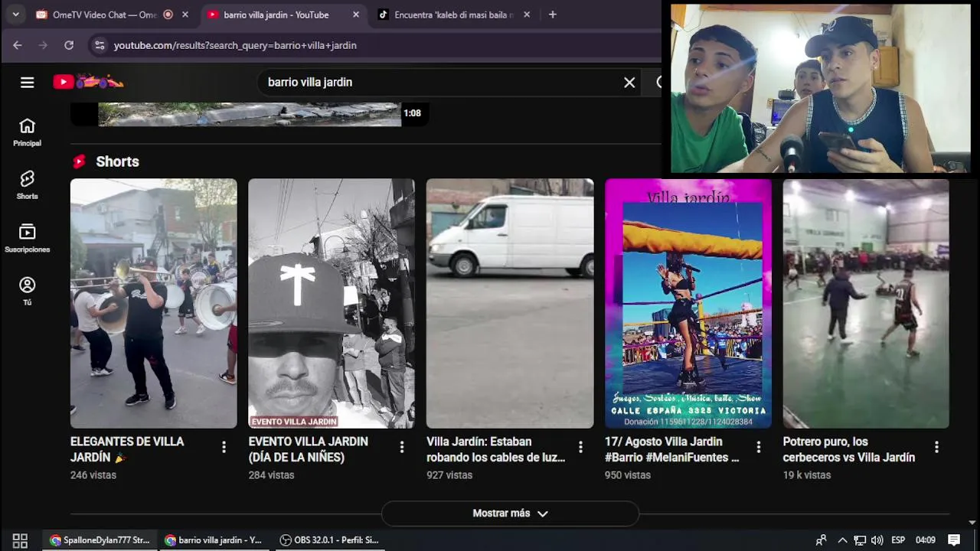The width and height of the screenshot is (980, 551).
Task: Open options for 17/ Agosto Villa Jardin short
Action: point(759,447)
